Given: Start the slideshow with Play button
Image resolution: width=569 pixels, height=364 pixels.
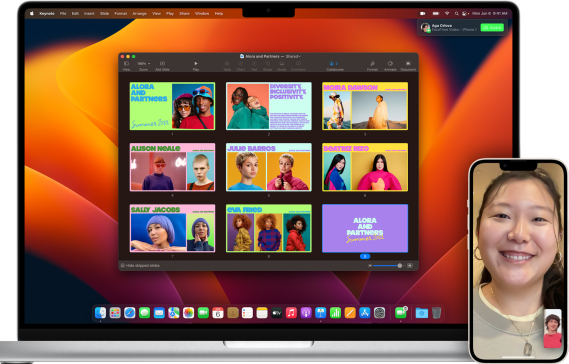Looking at the screenshot, I should [x=196, y=65].
